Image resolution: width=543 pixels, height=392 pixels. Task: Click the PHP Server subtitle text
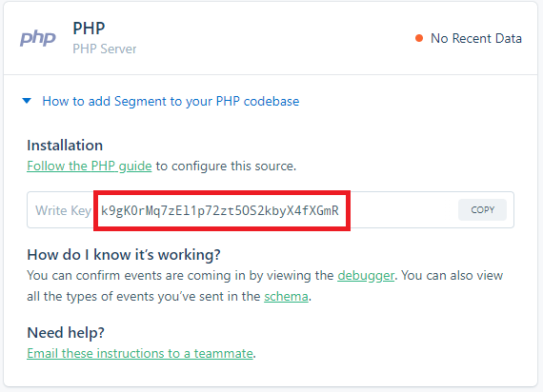coord(105,49)
